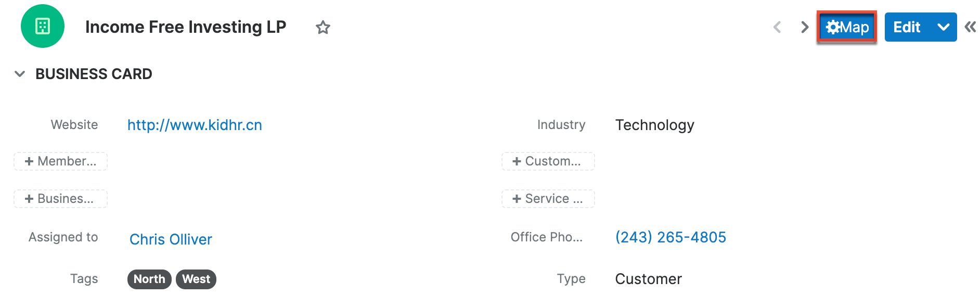Open the Edit actions dropdown arrow
This screenshot has width=980, height=308.
point(943,27)
